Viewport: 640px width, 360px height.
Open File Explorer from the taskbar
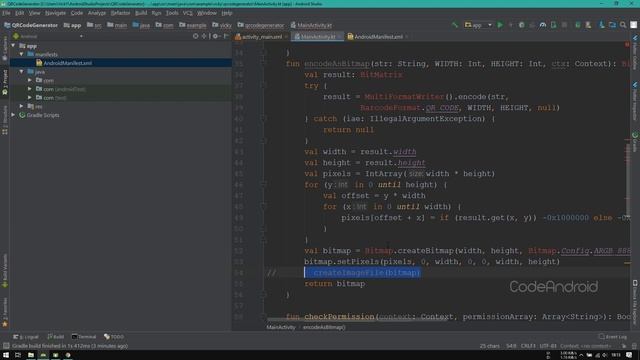31,355
